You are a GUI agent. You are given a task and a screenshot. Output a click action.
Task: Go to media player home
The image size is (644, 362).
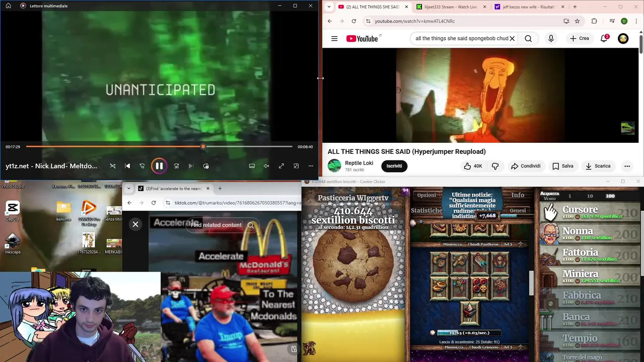[8, 6]
